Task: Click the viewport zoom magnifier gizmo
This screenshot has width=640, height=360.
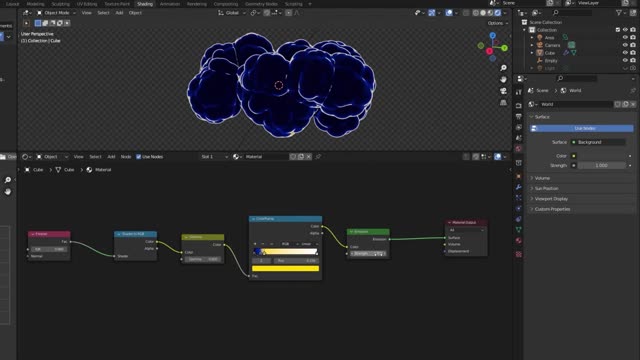Action: (x=503, y=68)
